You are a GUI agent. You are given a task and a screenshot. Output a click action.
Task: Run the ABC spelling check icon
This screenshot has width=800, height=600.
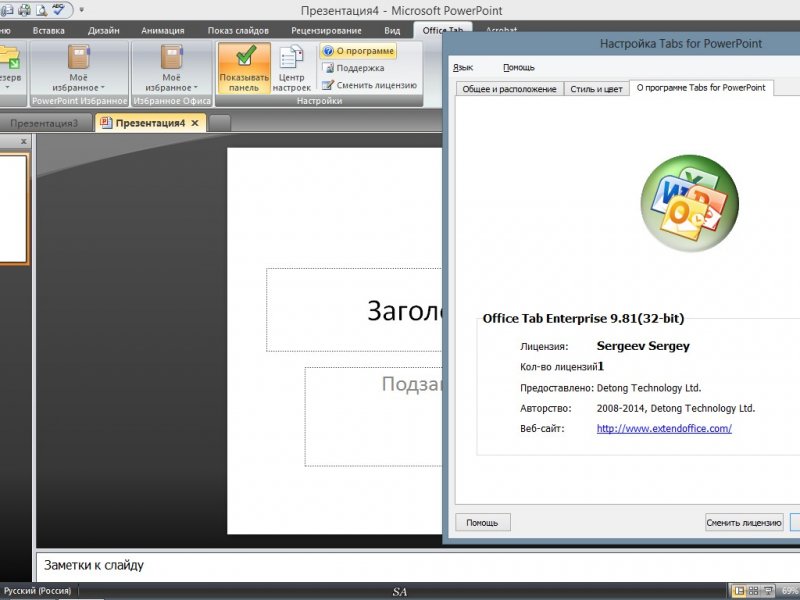click(59, 9)
